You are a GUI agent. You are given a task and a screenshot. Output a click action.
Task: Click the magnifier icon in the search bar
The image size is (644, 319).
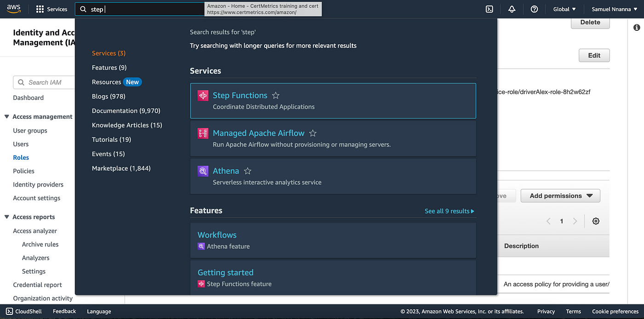coord(83,9)
